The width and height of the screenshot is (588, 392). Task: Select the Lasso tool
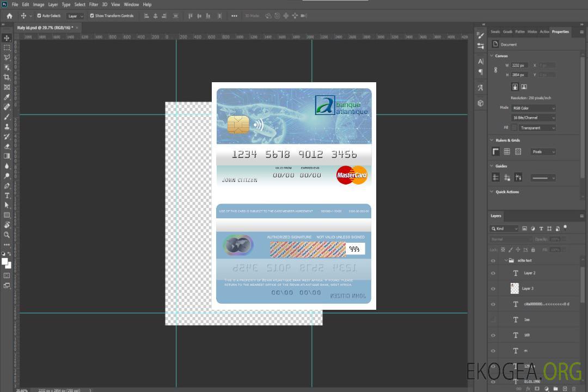click(x=7, y=57)
